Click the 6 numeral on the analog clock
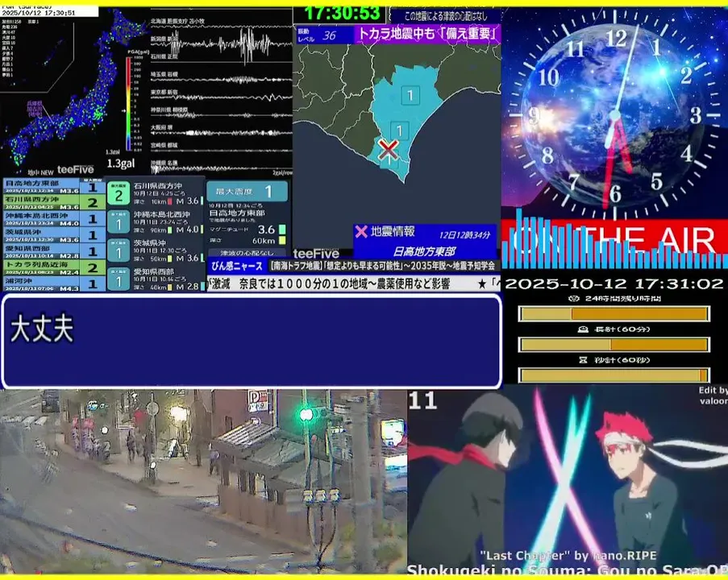 pyautogui.click(x=615, y=193)
